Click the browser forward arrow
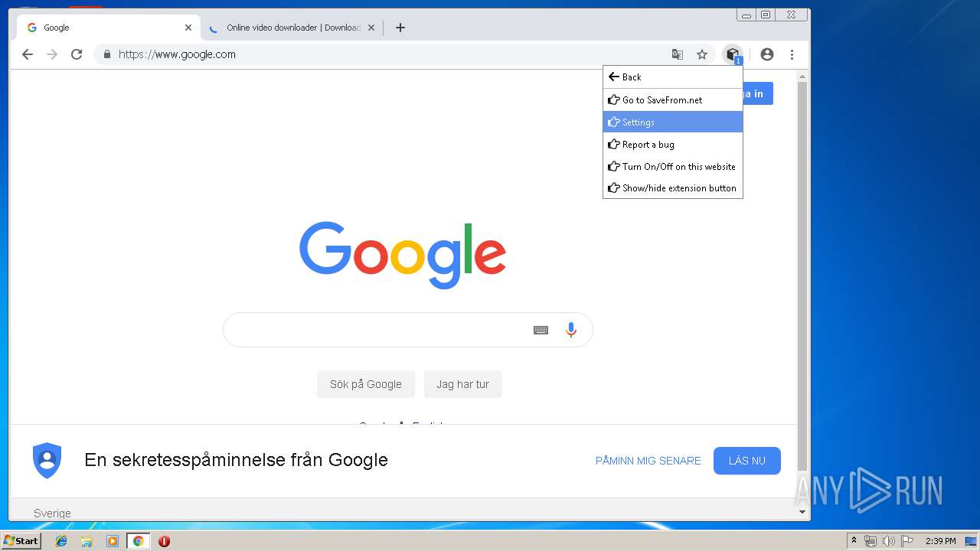 pyautogui.click(x=52, y=54)
